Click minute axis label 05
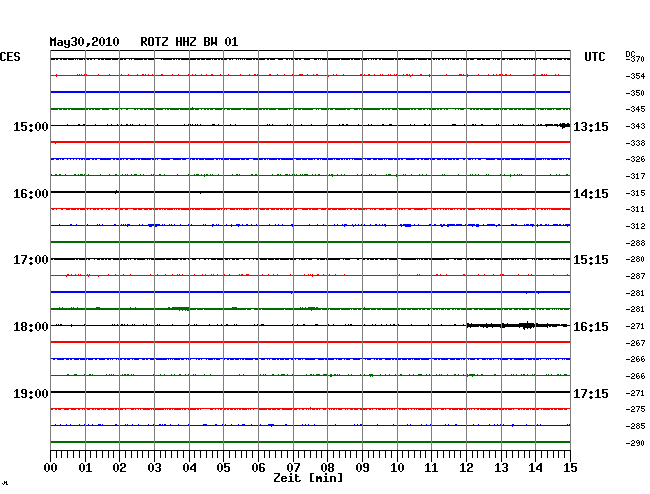The width and height of the screenshot is (650, 494). pyautogui.click(x=223, y=468)
